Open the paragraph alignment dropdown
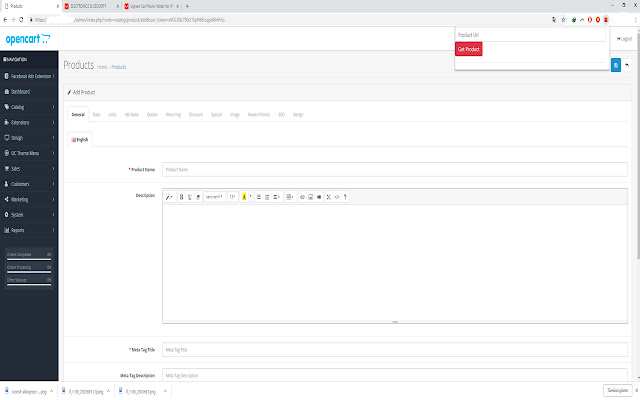The height and width of the screenshot is (400, 640). (x=276, y=197)
